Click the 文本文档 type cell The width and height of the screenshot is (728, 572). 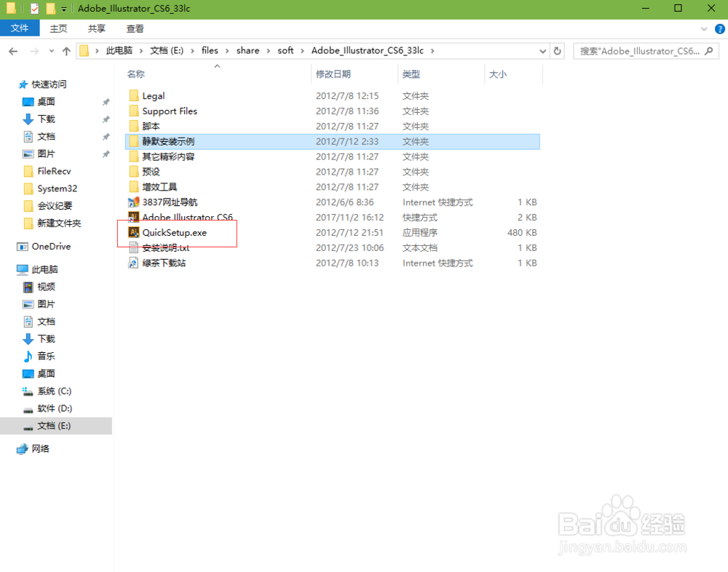click(x=420, y=248)
